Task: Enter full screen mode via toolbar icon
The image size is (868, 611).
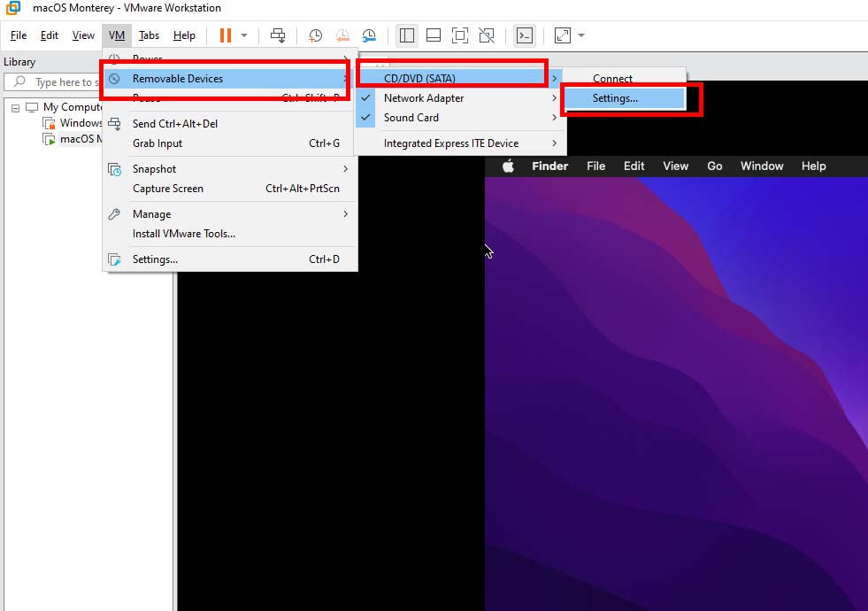Action: (459, 35)
